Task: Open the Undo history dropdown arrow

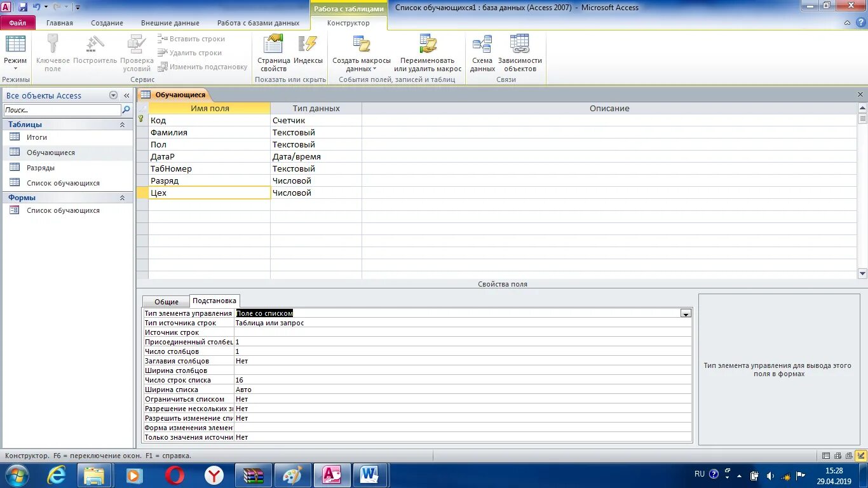Action: click(x=46, y=7)
